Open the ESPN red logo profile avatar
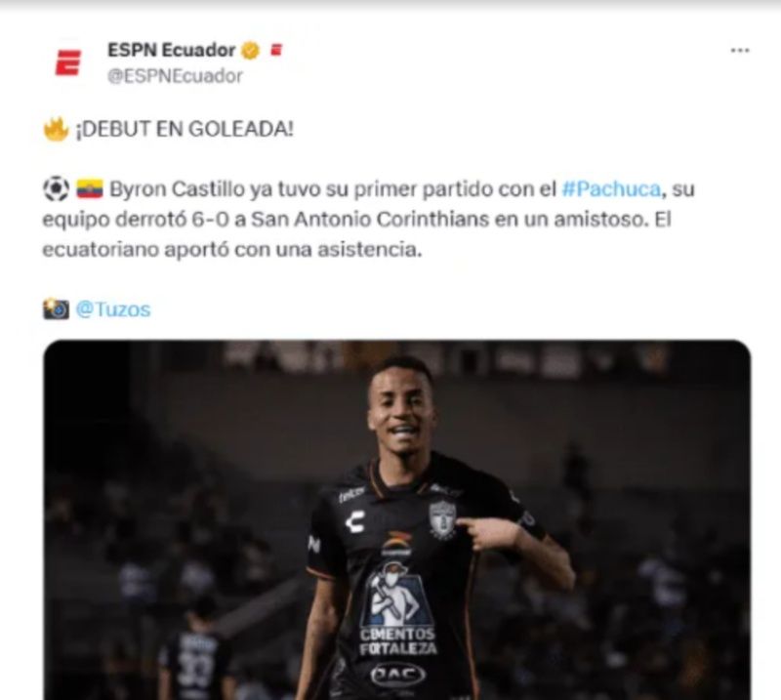This screenshot has width=781, height=700. pos(67,62)
